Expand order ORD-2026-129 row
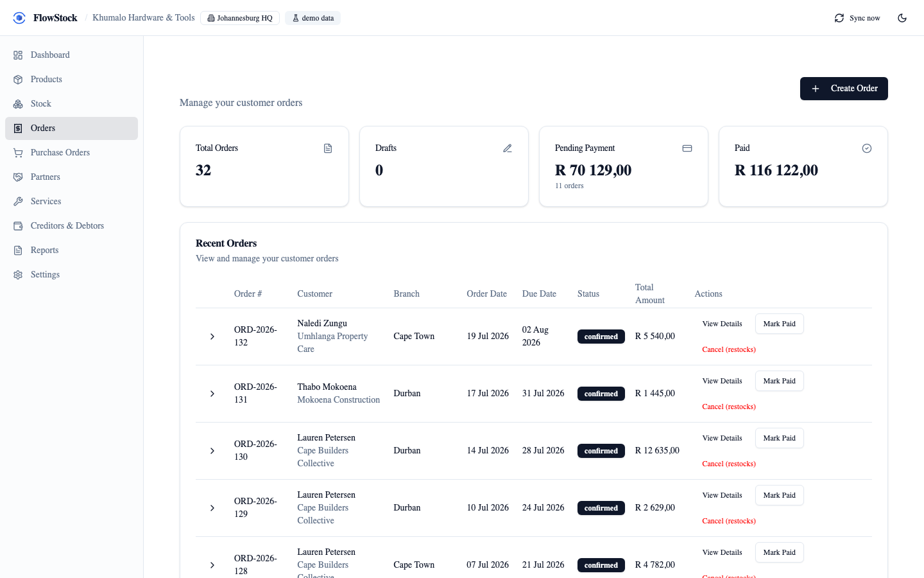 [212, 508]
